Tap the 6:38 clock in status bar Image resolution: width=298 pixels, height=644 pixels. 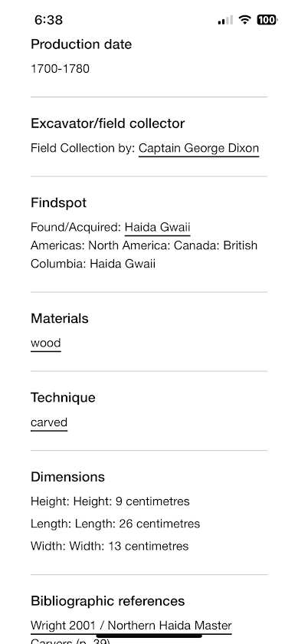[x=48, y=20]
